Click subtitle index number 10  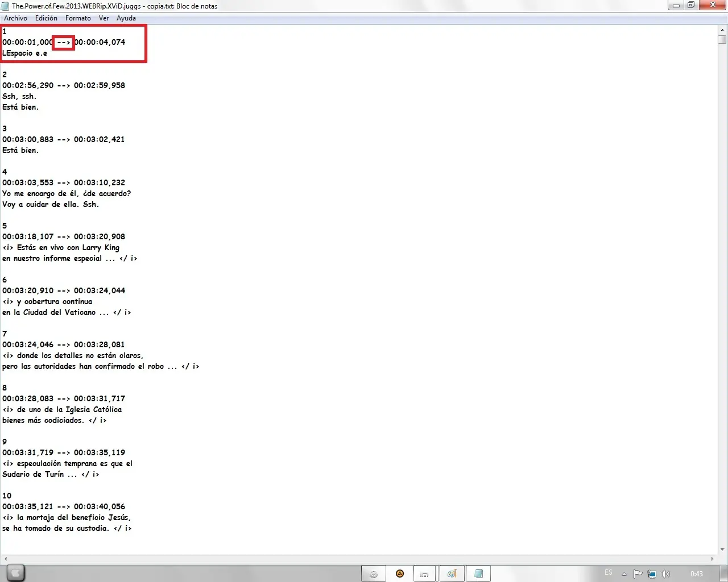click(7, 496)
